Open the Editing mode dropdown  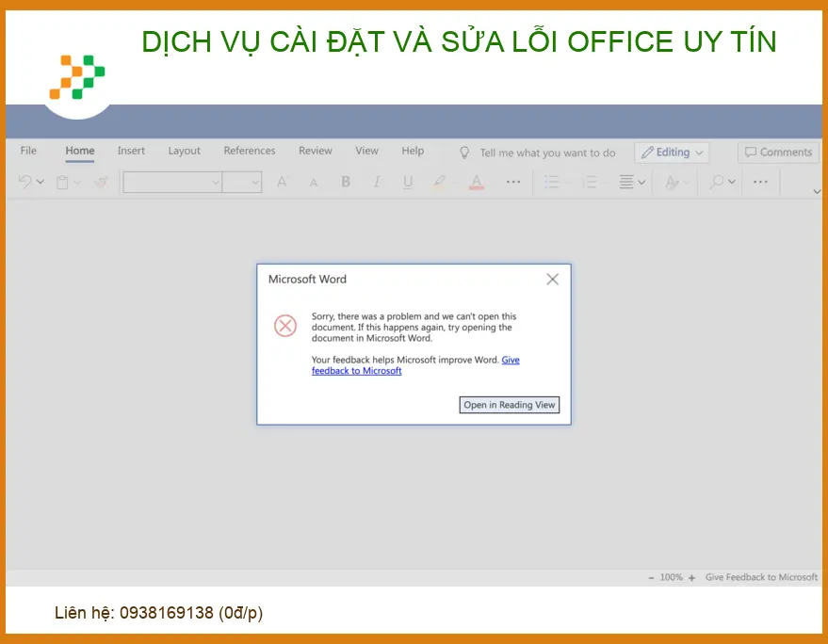click(x=672, y=152)
